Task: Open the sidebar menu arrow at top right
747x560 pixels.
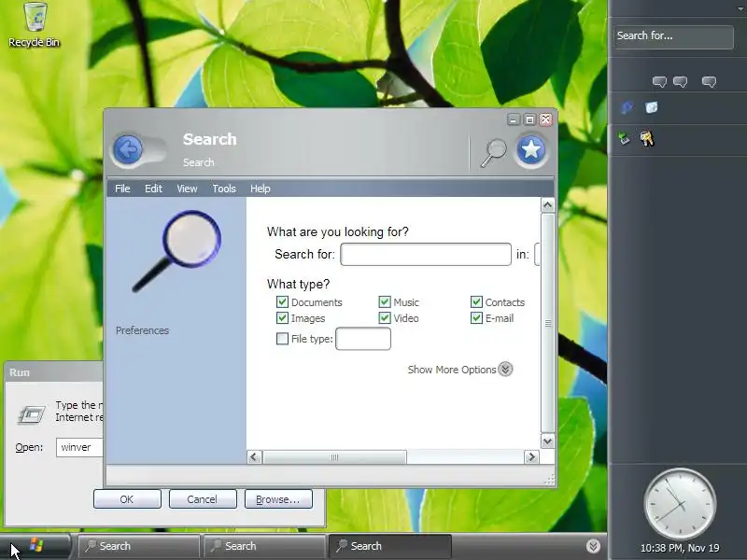Action: tap(740, 8)
